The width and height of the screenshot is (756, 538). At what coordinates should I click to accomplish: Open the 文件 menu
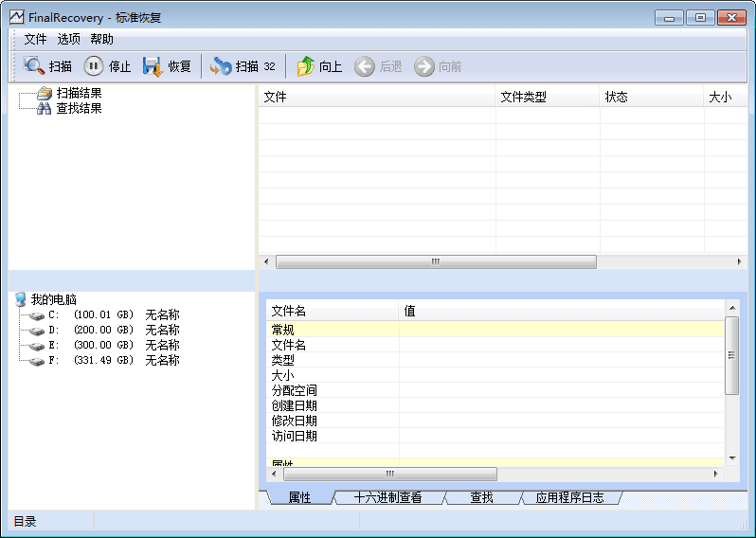pos(35,39)
